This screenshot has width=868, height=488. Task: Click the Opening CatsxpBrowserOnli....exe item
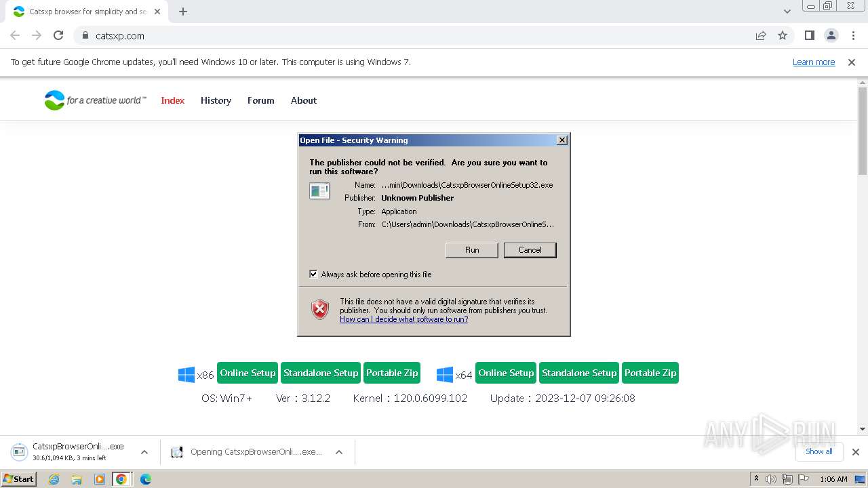click(248, 452)
